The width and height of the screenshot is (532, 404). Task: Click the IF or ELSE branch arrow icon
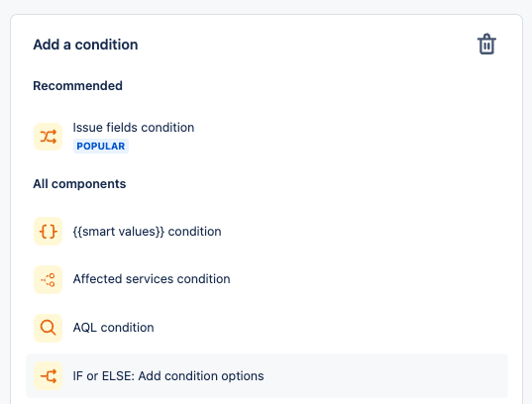coord(48,376)
